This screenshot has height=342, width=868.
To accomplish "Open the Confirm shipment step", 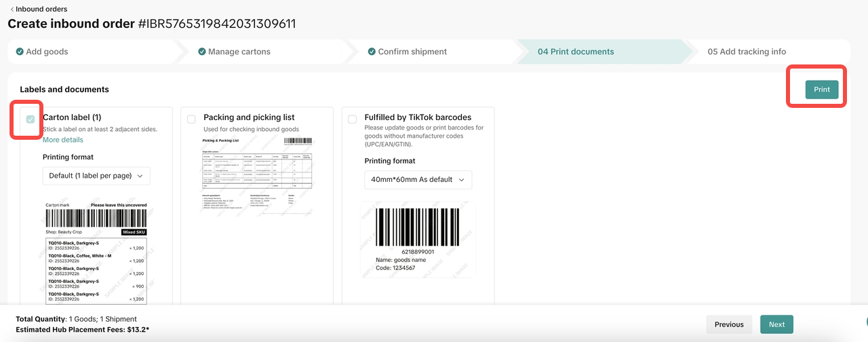I will pos(412,52).
